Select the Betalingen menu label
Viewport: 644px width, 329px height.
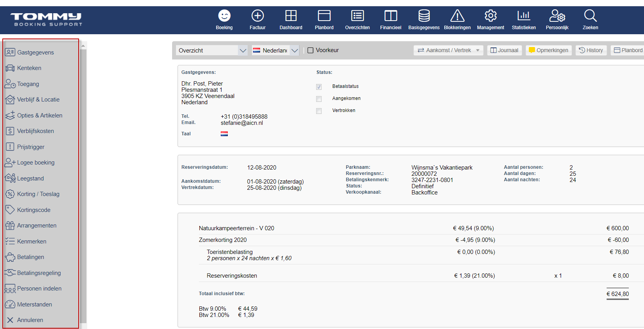(30, 257)
